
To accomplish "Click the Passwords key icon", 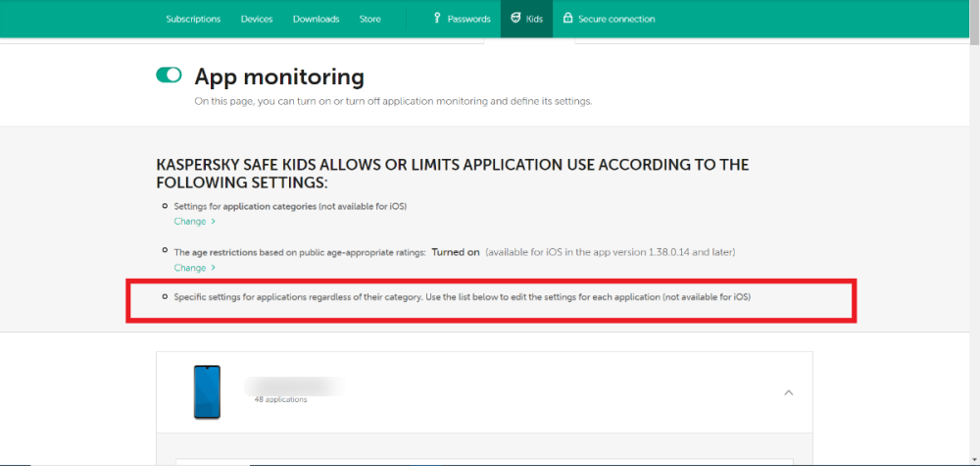I will [x=437, y=18].
